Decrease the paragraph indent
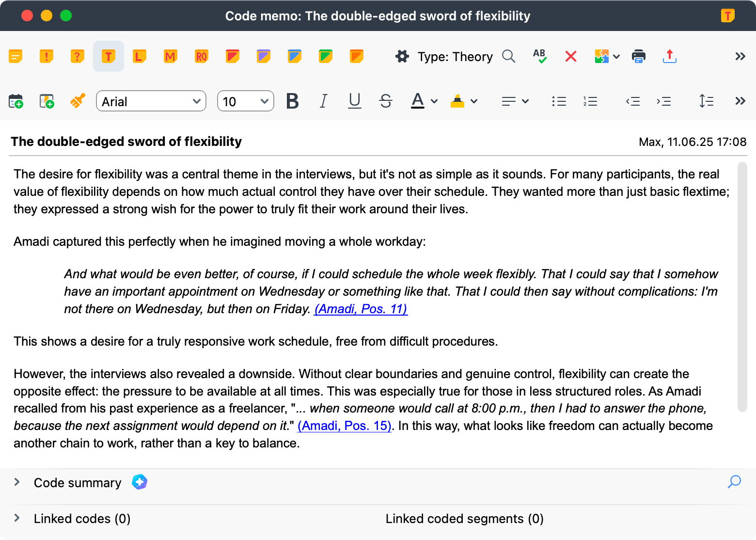 633,101
